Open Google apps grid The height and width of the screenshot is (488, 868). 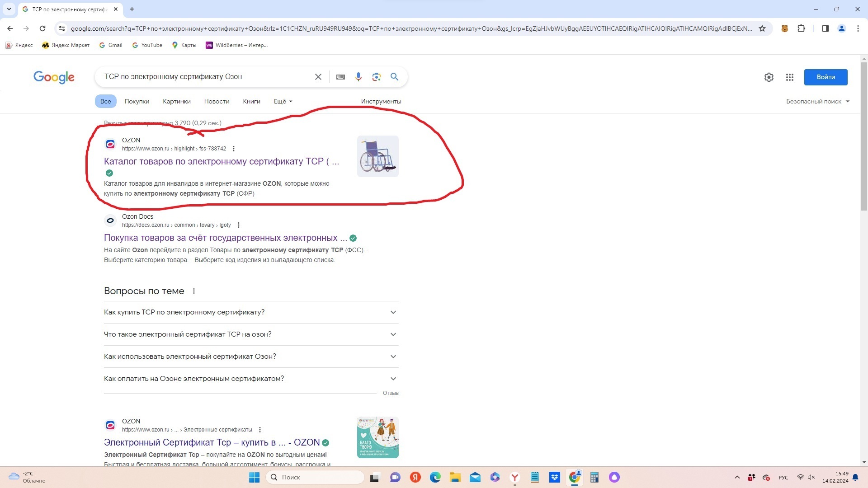pyautogui.click(x=790, y=77)
